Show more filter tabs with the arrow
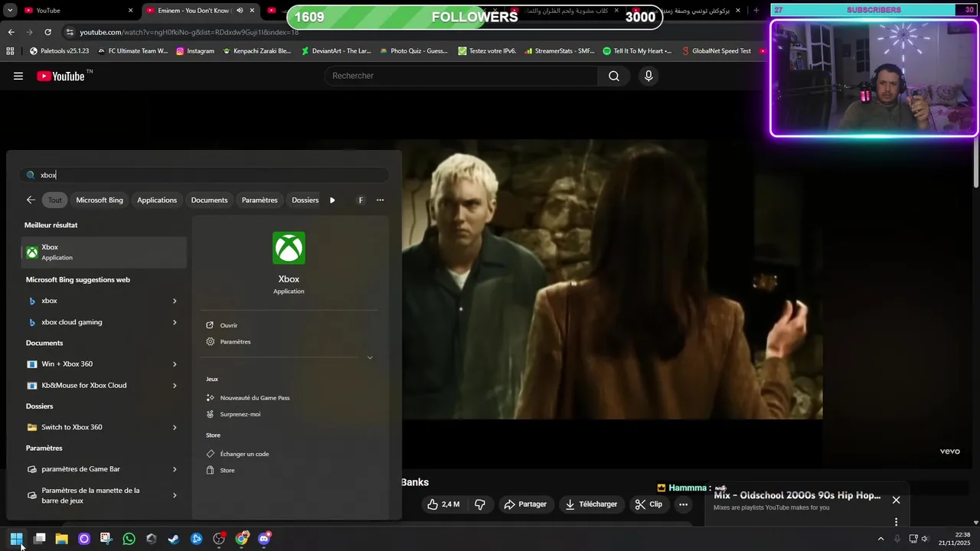Image resolution: width=980 pixels, height=551 pixels. tap(332, 200)
